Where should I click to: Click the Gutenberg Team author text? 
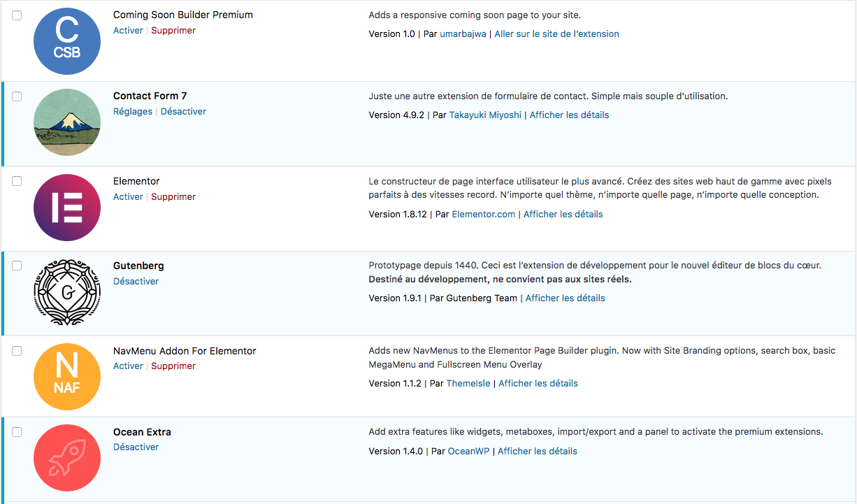tap(482, 298)
